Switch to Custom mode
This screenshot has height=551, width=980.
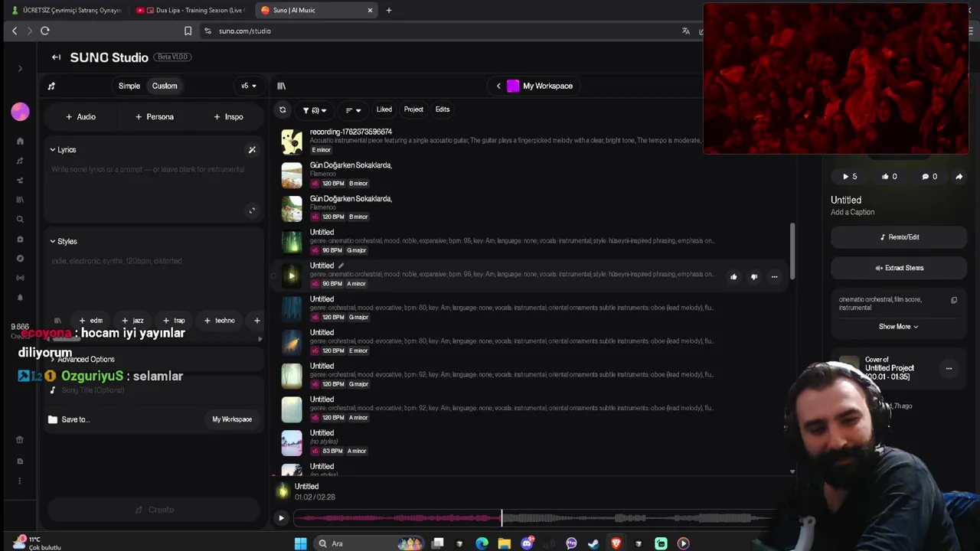[x=165, y=86]
